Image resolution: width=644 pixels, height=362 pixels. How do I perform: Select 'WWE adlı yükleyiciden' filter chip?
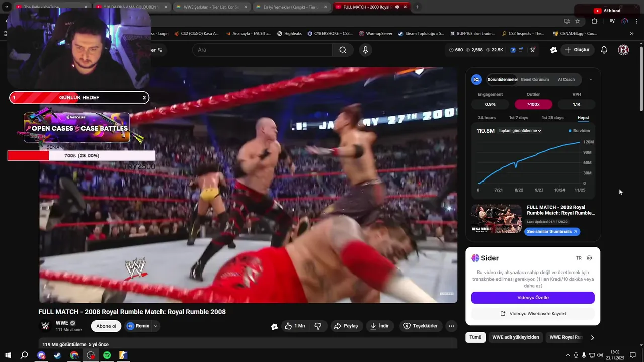516,338
